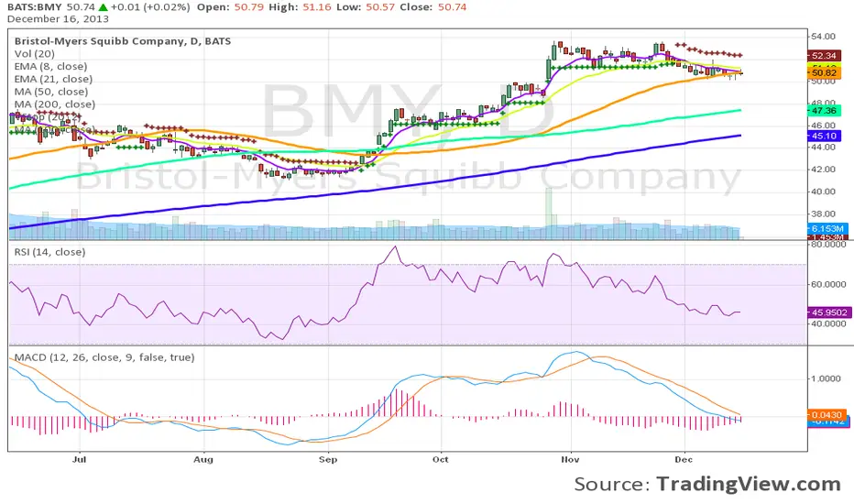This screenshot has height=504, width=854.
Task: Click the Jul time axis label
Action: (80, 459)
